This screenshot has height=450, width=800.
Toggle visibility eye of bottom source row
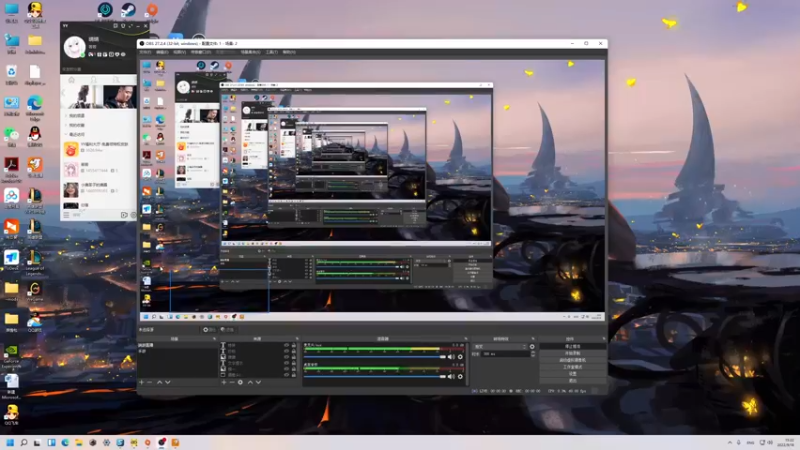click(286, 374)
